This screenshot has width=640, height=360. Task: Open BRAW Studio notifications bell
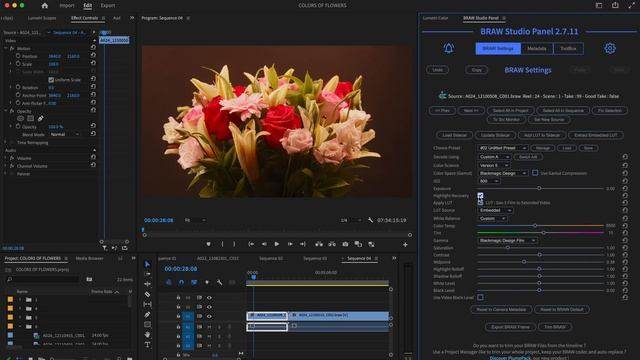(449, 49)
